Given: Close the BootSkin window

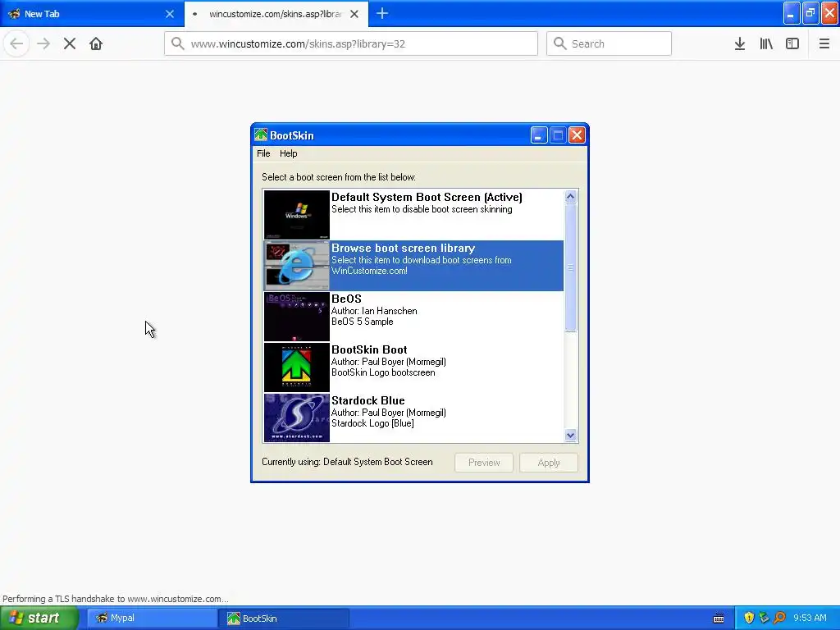Looking at the screenshot, I should (x=577, y=135).
